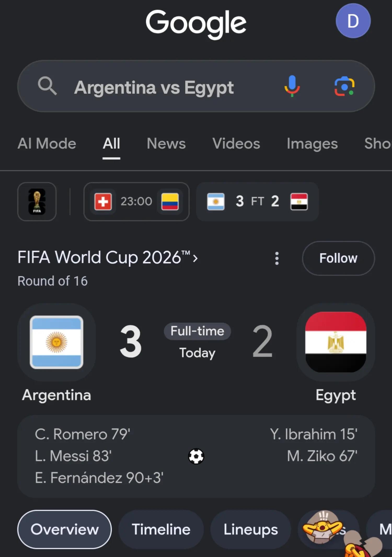Select the Timeline chip
392x557 pixels.
161,529
